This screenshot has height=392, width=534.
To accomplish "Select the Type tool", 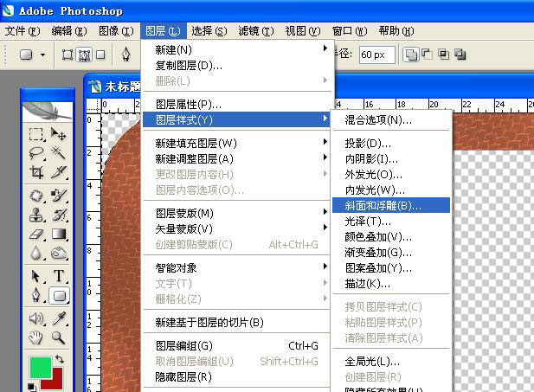I will tap(59, 276).
